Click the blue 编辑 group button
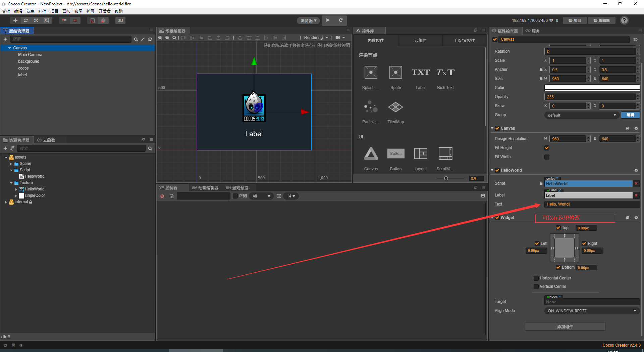 click(x=630, y=115)
